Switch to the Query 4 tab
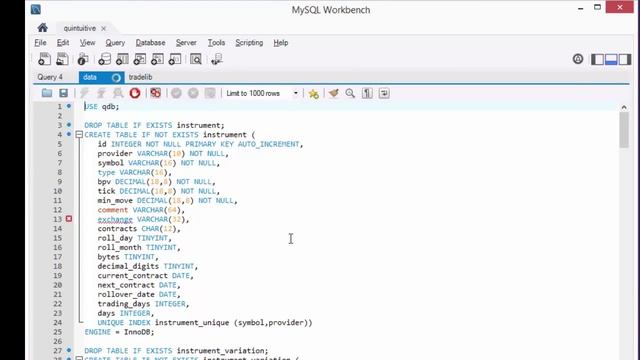 click(x=50, y=77)
